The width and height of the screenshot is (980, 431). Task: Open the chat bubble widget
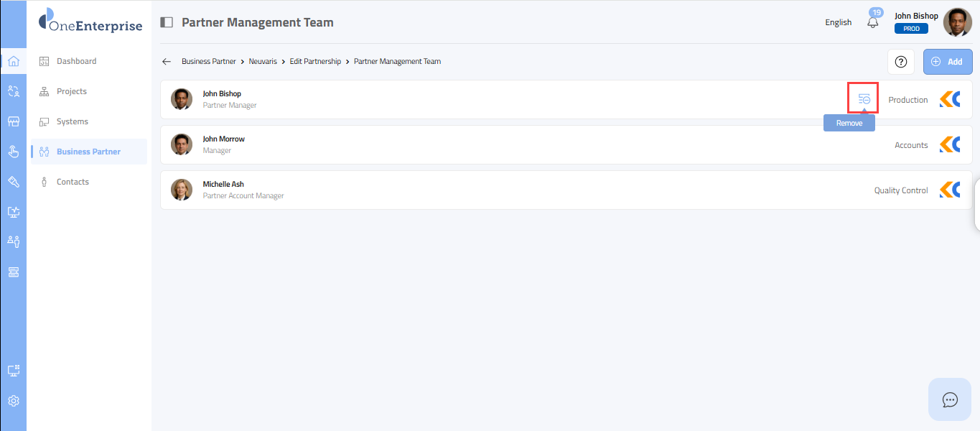click(x=950, y=399)
